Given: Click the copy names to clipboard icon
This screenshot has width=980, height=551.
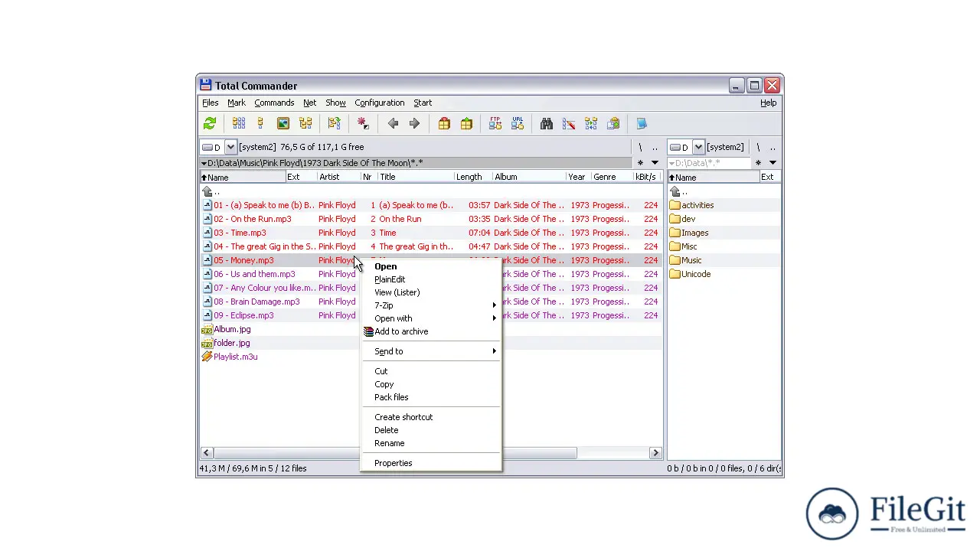Looking at the screenshot, I should [x=613, y=123].
